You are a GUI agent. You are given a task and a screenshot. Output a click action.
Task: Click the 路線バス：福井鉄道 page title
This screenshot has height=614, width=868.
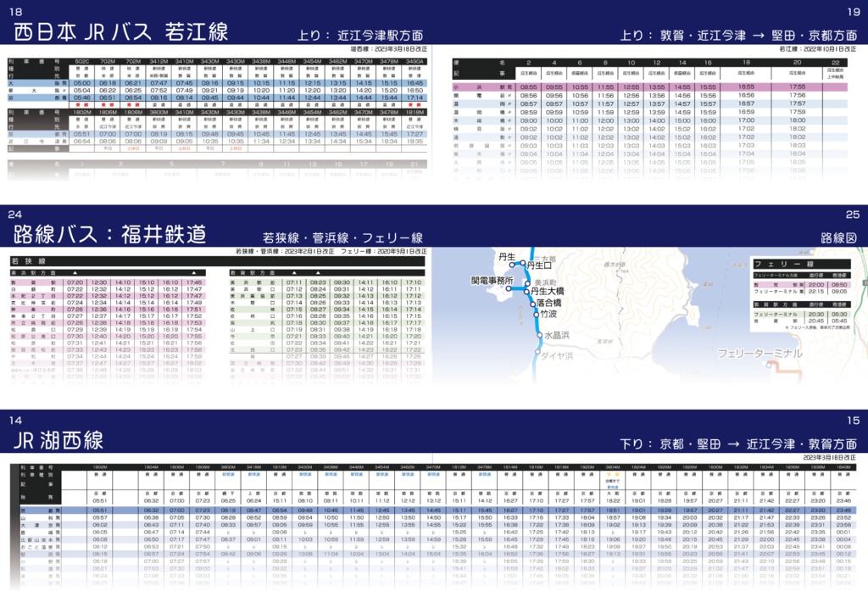pos(109,235)
